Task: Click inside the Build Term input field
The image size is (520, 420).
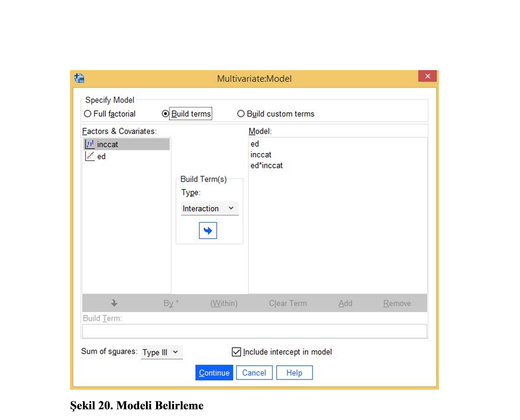Action: [x=255, y=331]
